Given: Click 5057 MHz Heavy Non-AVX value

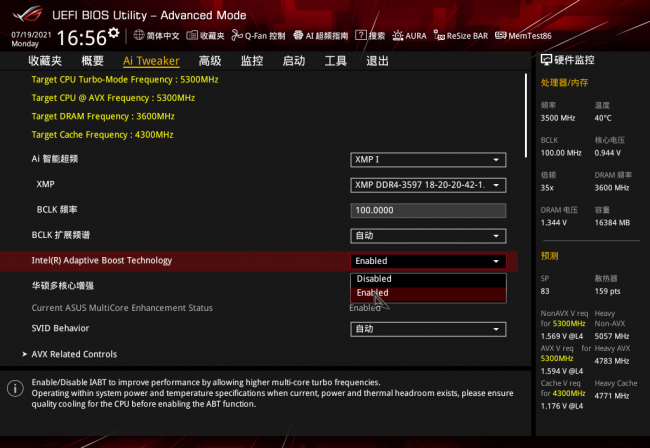Looking at the screenshot, I should coord(612,336).
